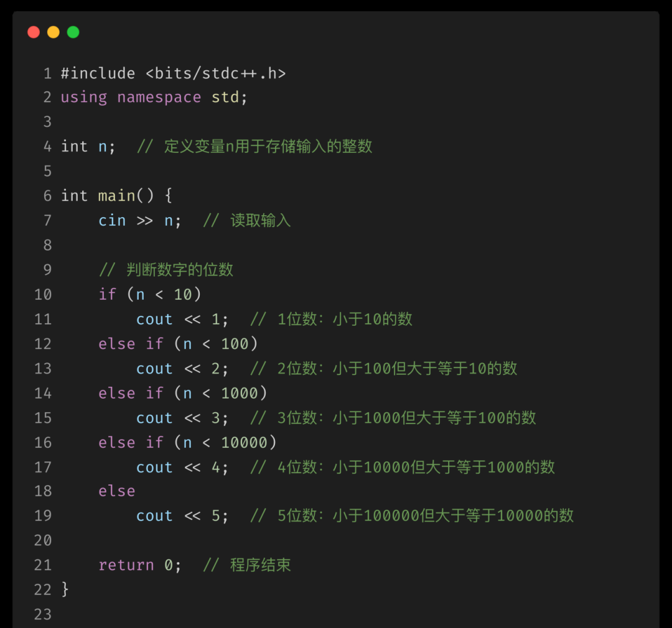The height and width of the screenshot is (628, 672).
Task: Click the 'cin >> n;' statement
Action: point(140,221)
